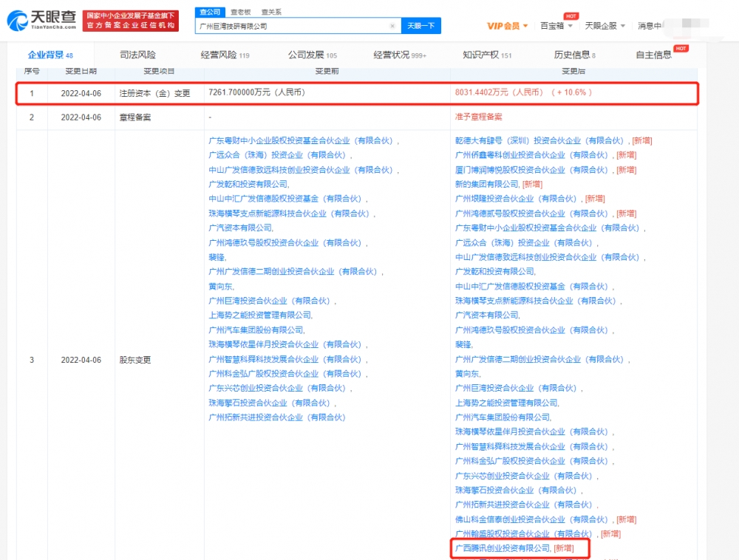Select the 经营状况 tab
739x560 pixels.
(x=400, y=55)
